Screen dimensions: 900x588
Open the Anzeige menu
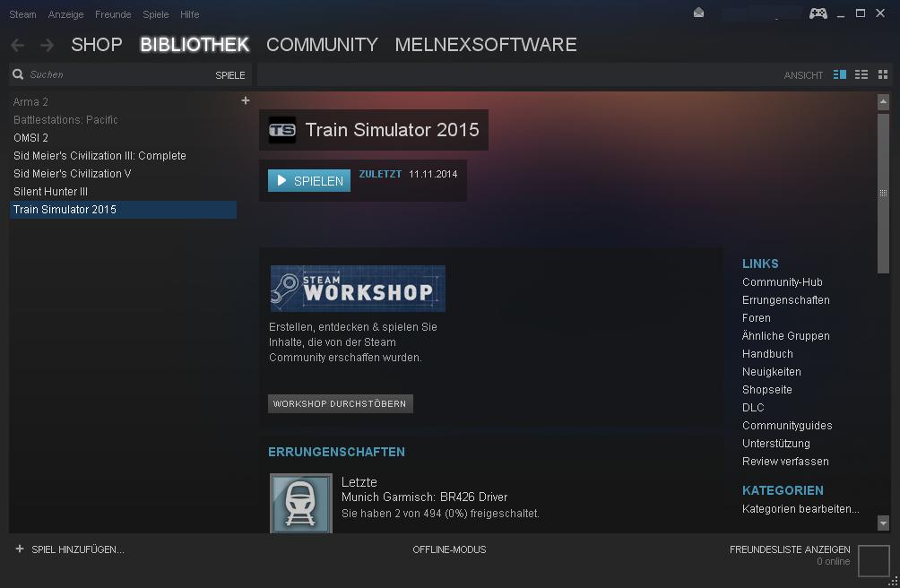[x=66, y=14]
